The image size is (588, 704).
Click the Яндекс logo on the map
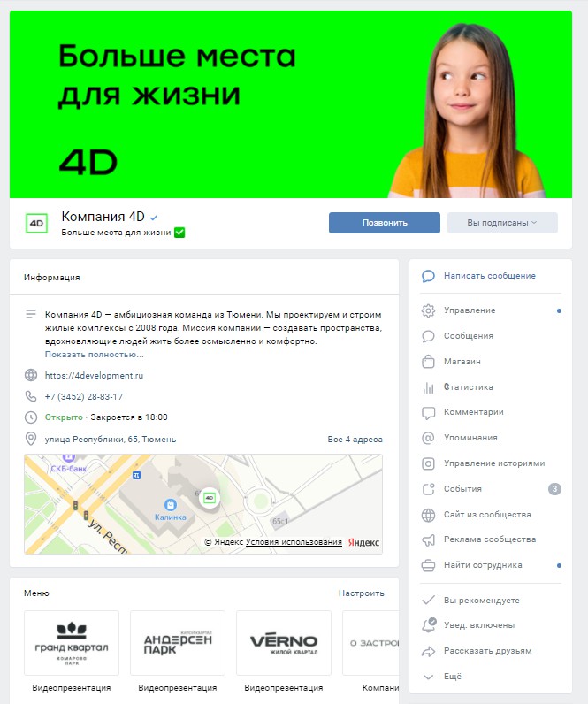(x=363, y=542)
